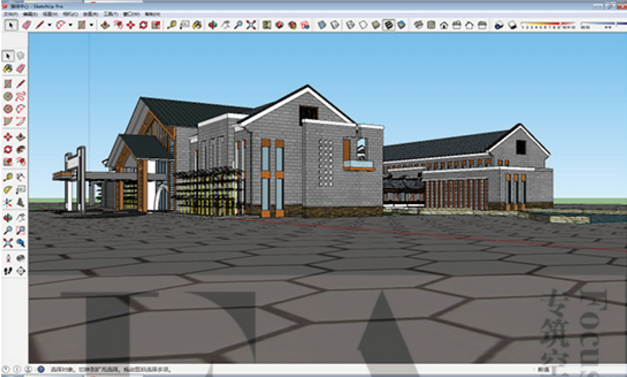Choose the Scale tool in top toolbar

pyautogui.click(x=156, y=25)
